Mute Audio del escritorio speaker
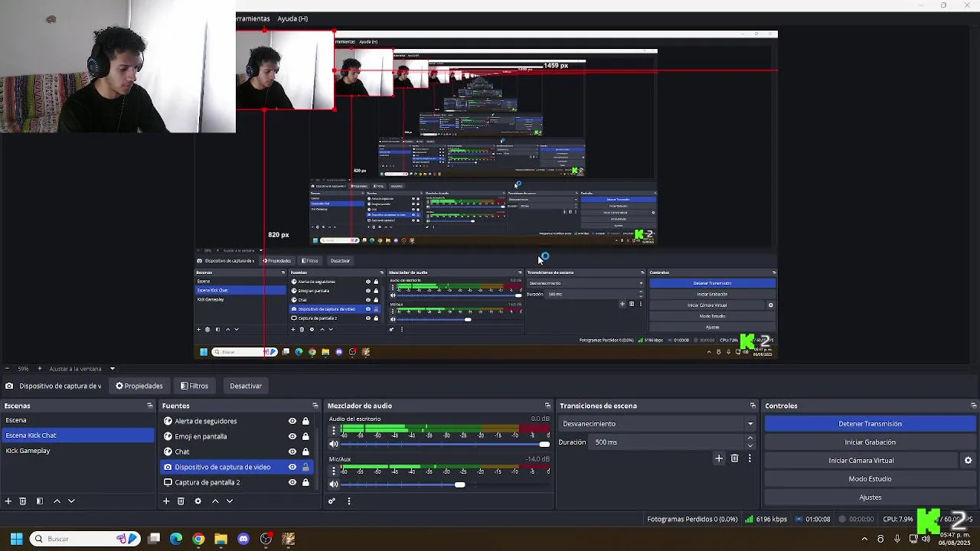This screenshot has width=980, height=551. coord(334,444)
